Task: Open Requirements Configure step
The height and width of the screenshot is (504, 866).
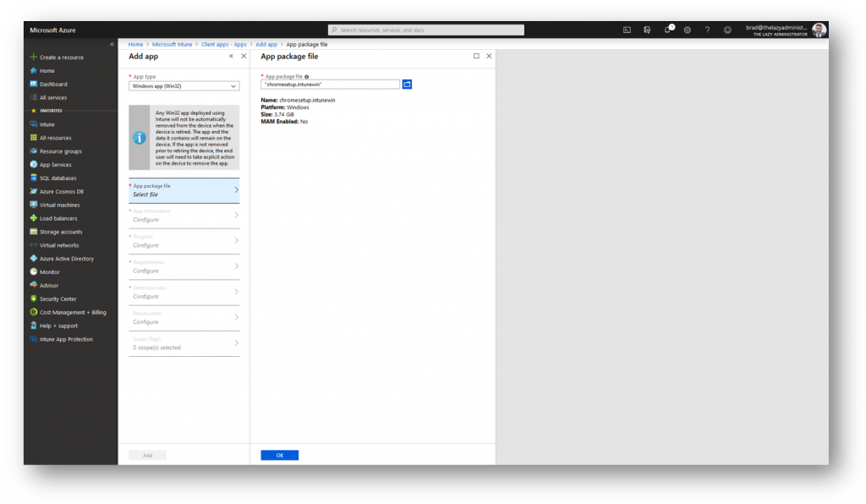Action: (184, 267)
